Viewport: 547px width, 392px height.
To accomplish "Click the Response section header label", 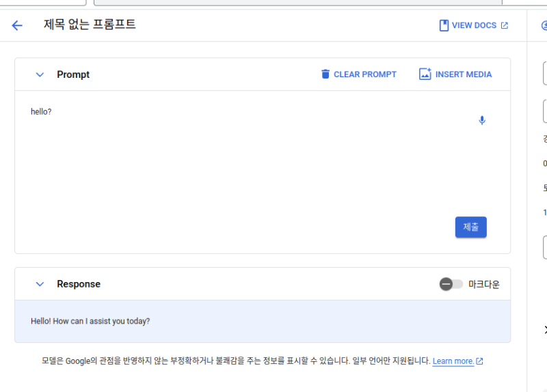I will (79, 284).
